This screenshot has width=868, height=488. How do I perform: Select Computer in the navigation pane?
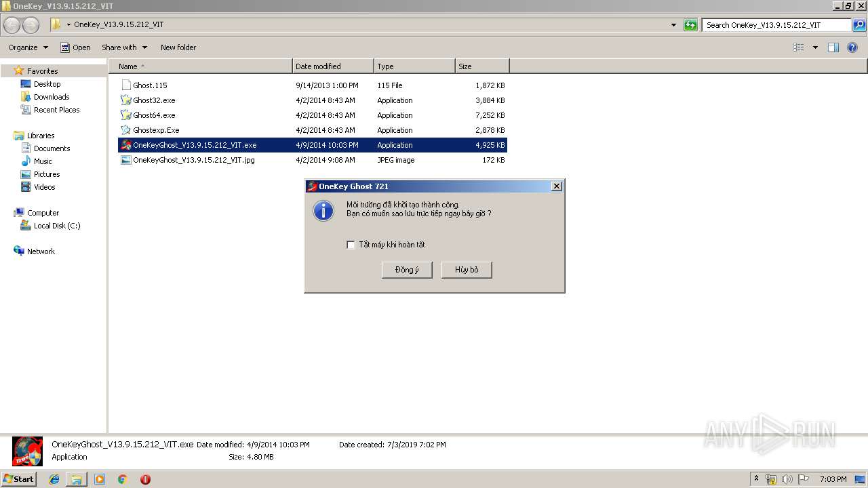(x=43, y=213)
